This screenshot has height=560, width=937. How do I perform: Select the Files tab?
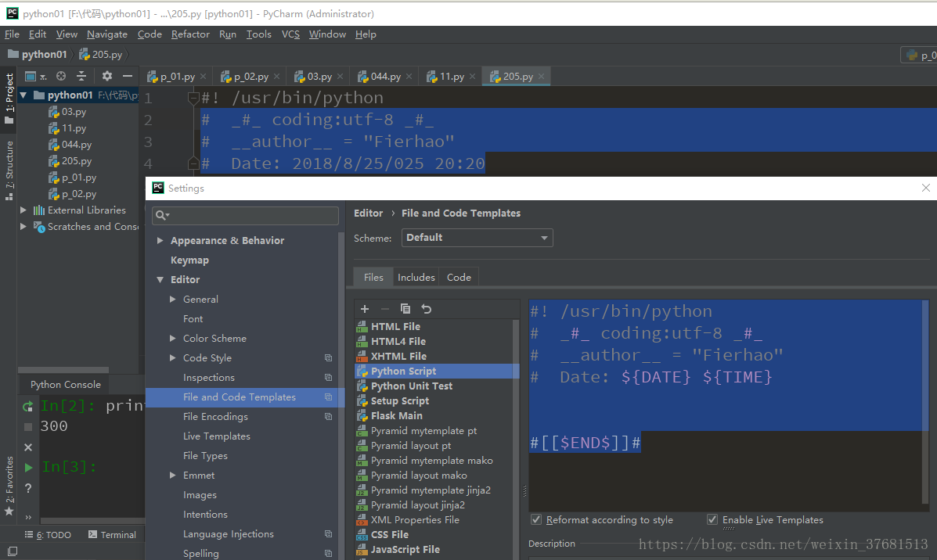(373, 277)
